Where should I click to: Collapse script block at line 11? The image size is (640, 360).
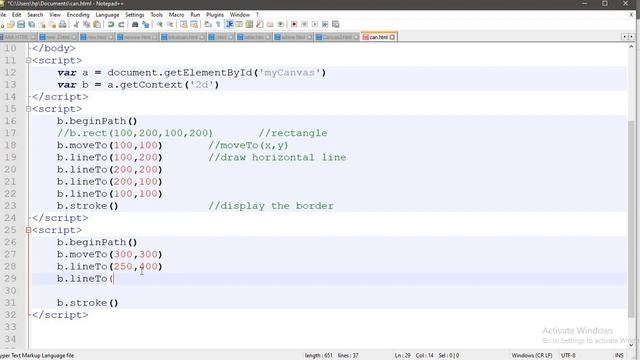(x=28, y=60)
